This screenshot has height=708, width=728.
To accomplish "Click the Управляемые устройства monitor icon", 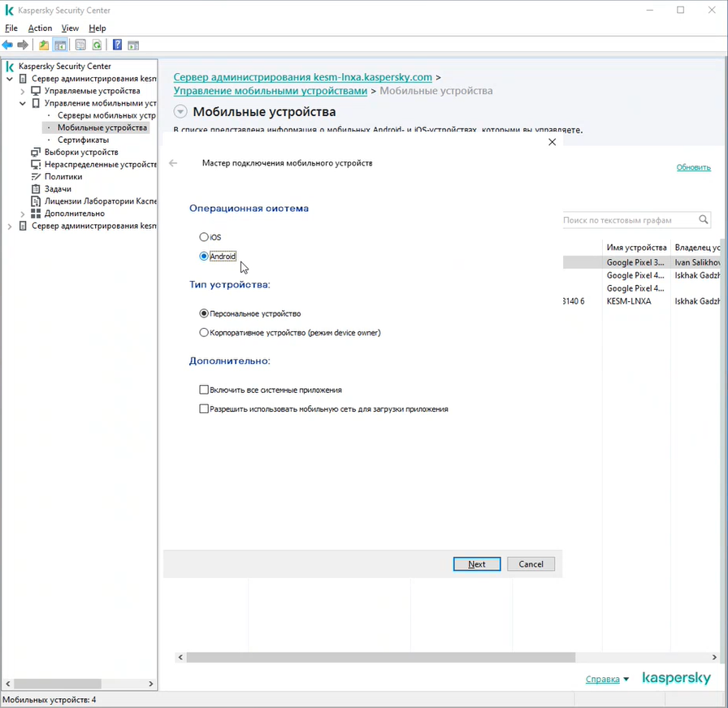I will 36,91.
